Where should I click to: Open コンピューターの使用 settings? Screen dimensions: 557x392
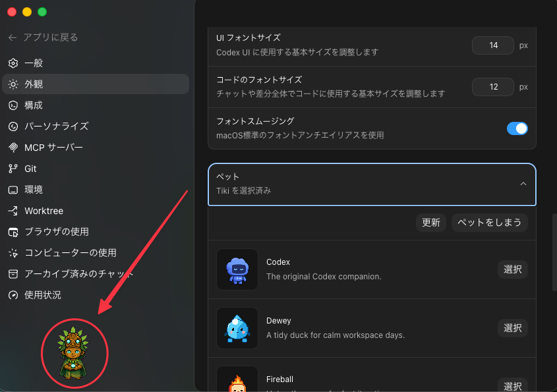coord(96,253)
